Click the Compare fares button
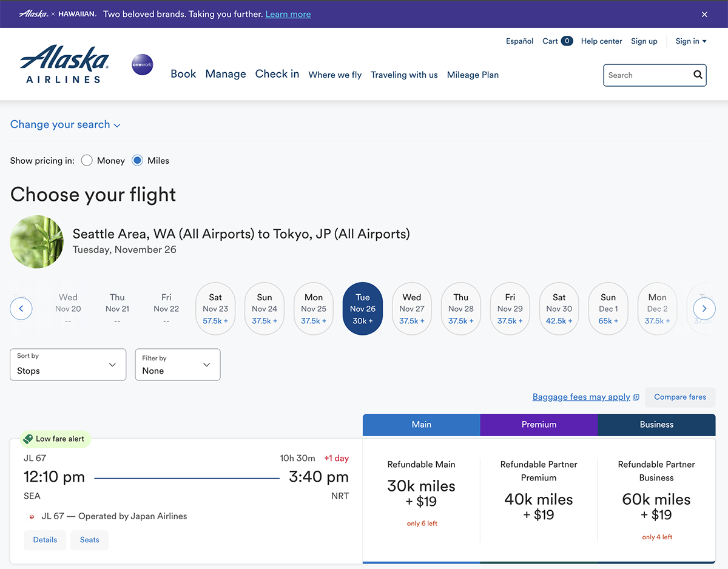728x569 pixels. coord(679,397)
